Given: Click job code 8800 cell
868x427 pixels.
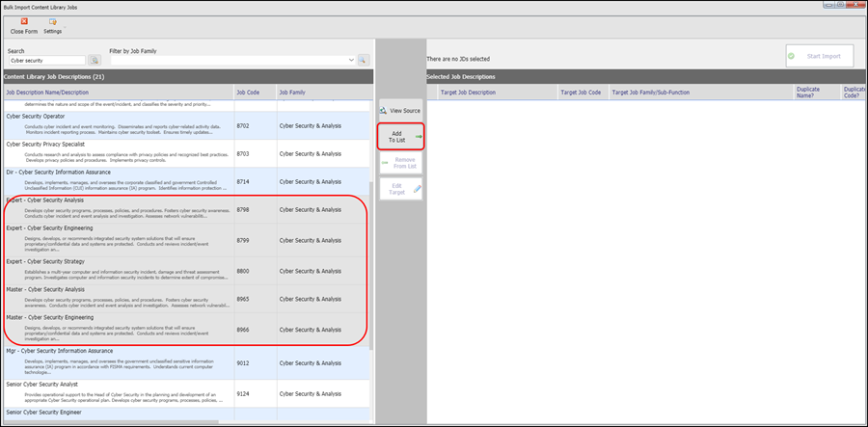Looking at the screenshot, I should (256, 271).
